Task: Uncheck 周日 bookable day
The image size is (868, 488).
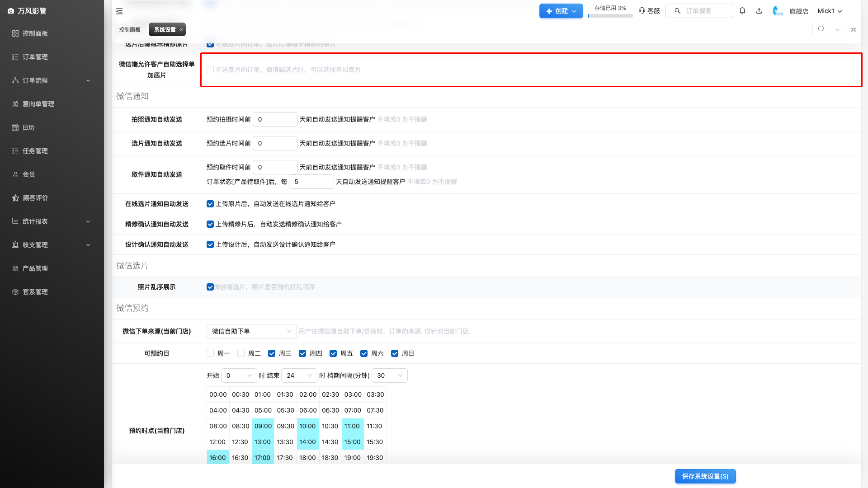Action: (x=395, y=353)
